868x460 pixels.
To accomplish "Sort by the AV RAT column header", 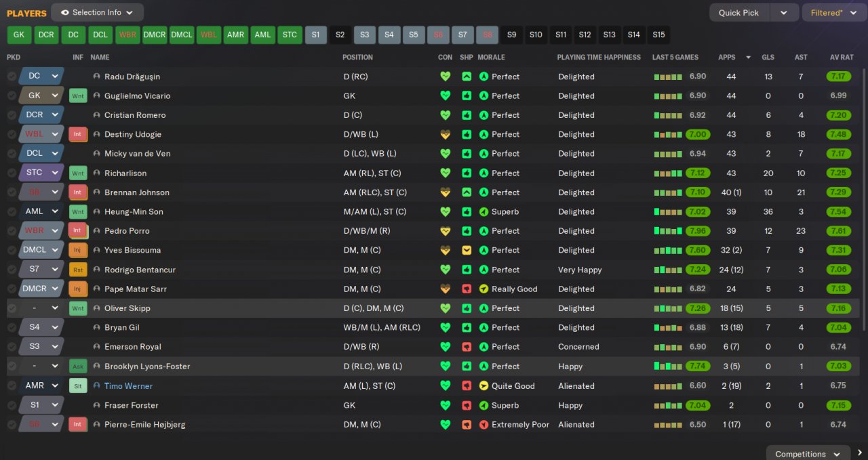I will click(x=842, y=58).
